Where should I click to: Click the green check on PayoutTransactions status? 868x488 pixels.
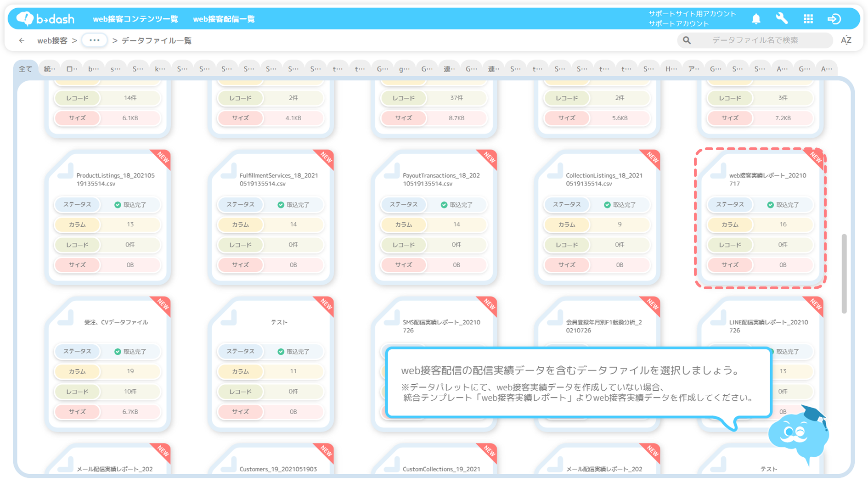point(444,205)
